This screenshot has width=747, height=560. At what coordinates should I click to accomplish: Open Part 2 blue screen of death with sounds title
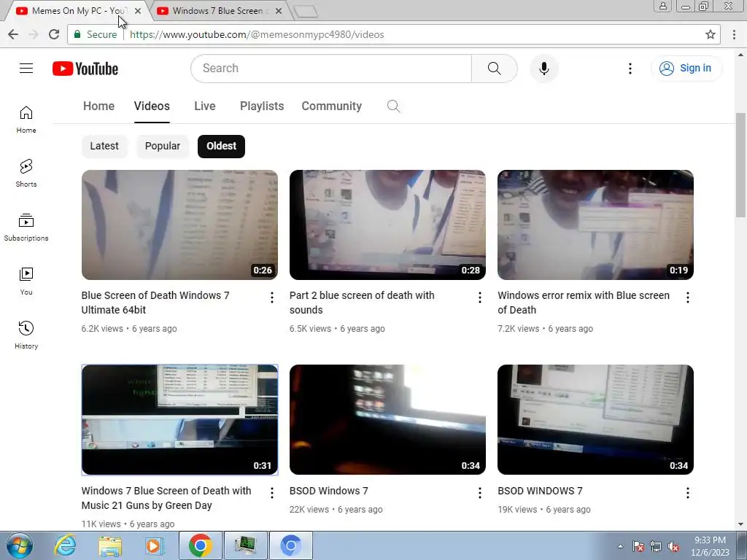coord(362,303)
